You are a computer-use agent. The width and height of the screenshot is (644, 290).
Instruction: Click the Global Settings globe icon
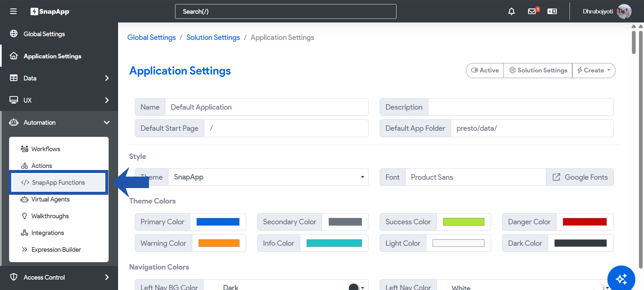14,34
